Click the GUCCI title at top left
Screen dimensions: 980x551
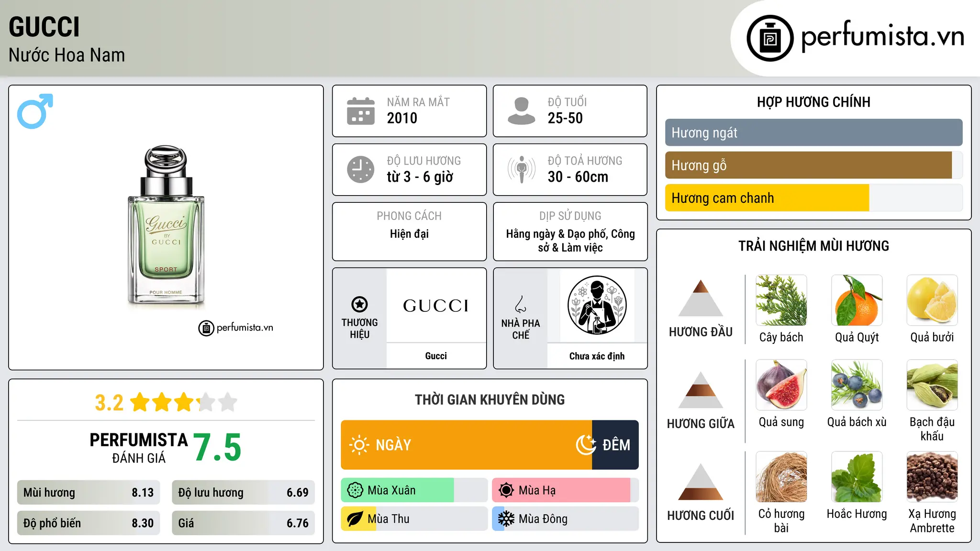click(x=44, y=27)
